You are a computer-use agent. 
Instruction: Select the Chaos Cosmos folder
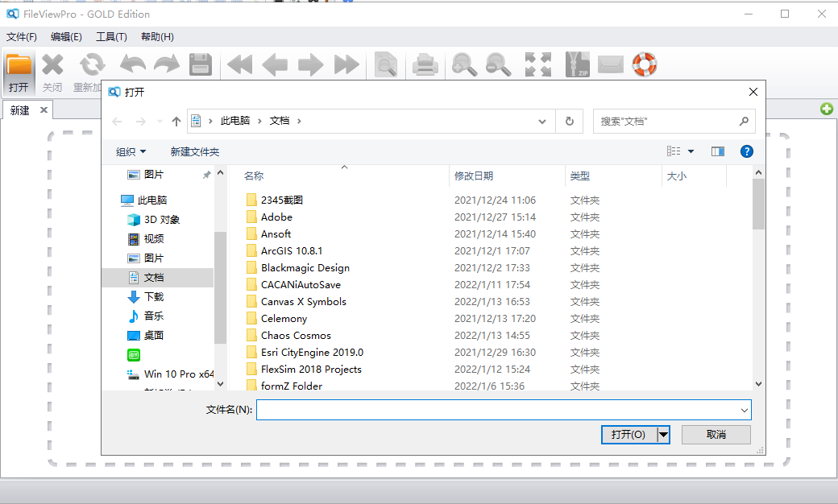click(x=296, y=335)
